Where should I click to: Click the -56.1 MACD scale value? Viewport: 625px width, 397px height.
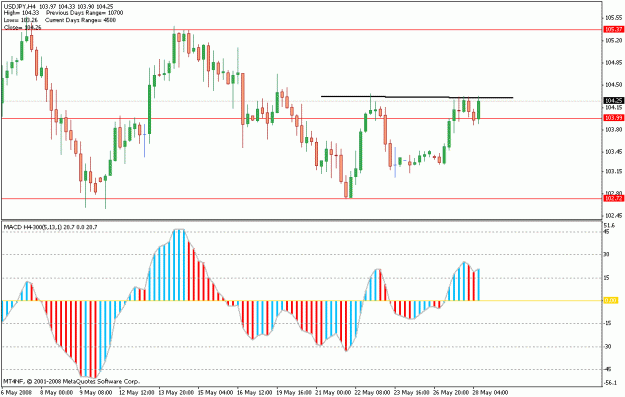(x=611, y=383)
